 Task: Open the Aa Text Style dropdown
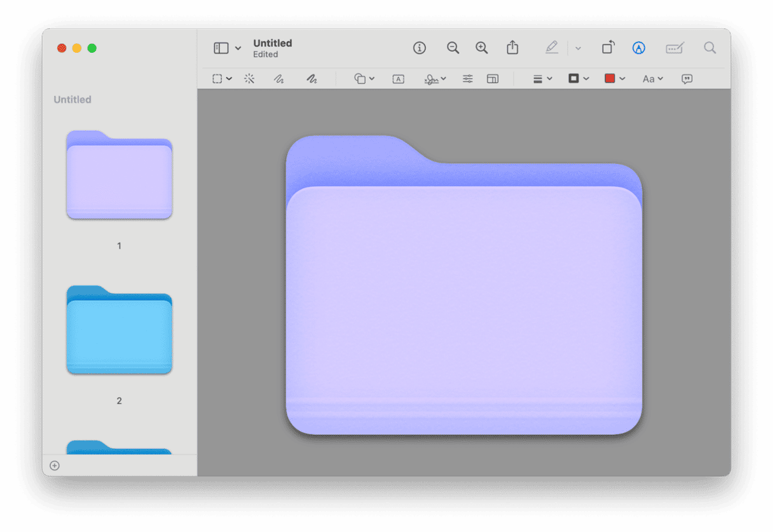coord(653,79)
